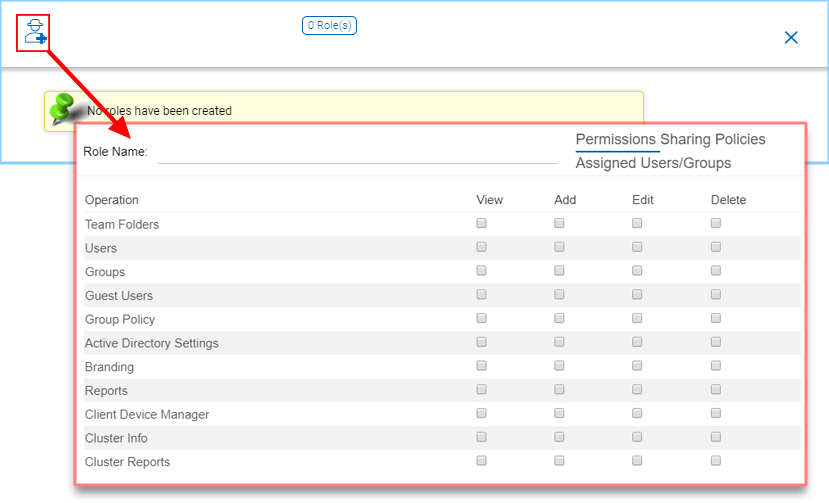Image resolution: width=829 pixels, height=503 pixels.
Task: Check View for Groups row
Action: pyautogui.click(x=481, y=271)
